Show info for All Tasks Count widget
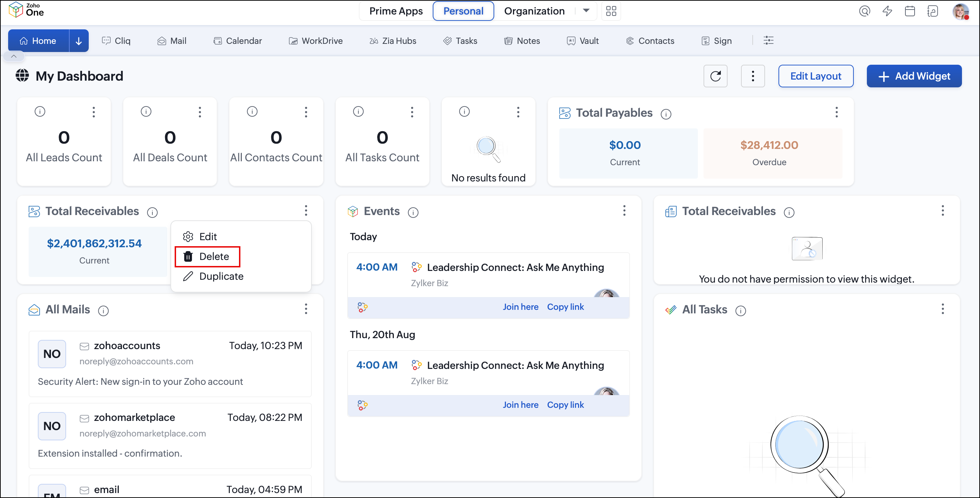 [358, 111]
